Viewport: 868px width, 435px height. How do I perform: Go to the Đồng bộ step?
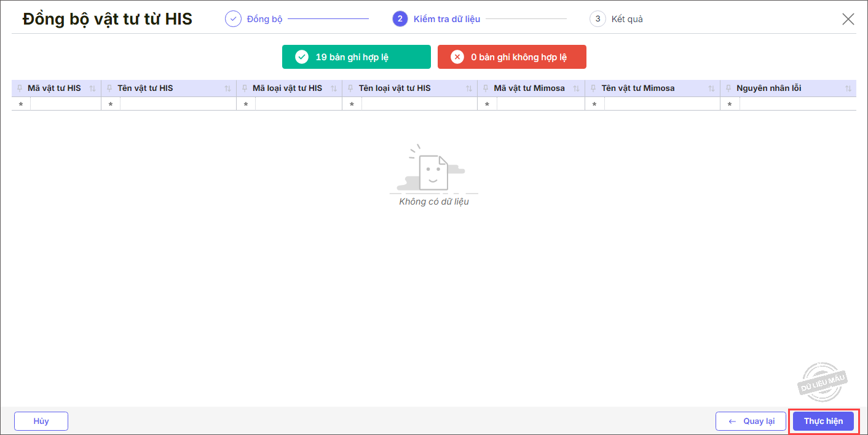coord(254,19)
